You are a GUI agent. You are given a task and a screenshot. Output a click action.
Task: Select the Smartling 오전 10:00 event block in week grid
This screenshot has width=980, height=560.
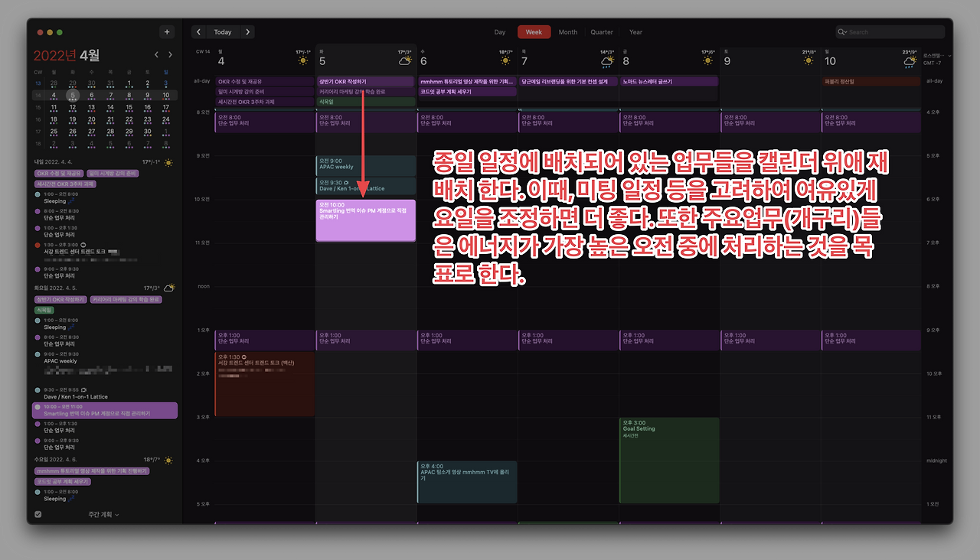click(x=365, y=220)
